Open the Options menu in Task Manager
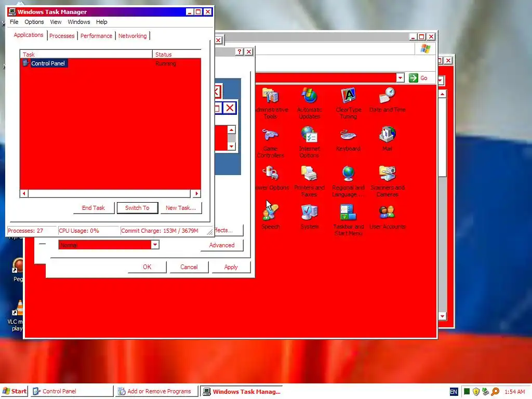Image resolution: width=532 pixels, height=399 pixels. 34,22
